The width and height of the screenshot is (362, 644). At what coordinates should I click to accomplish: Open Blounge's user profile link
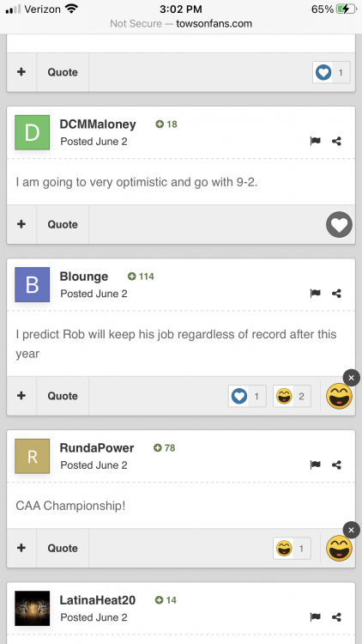84,276
